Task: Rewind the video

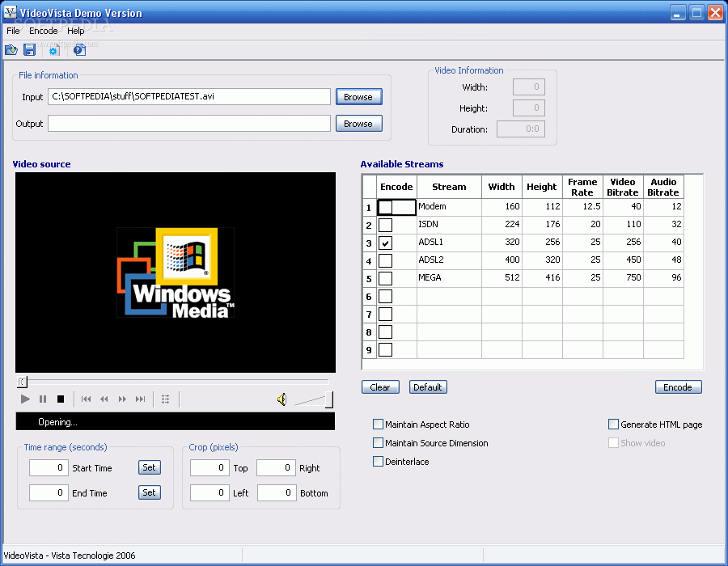Action: click(x=104, y=399)
